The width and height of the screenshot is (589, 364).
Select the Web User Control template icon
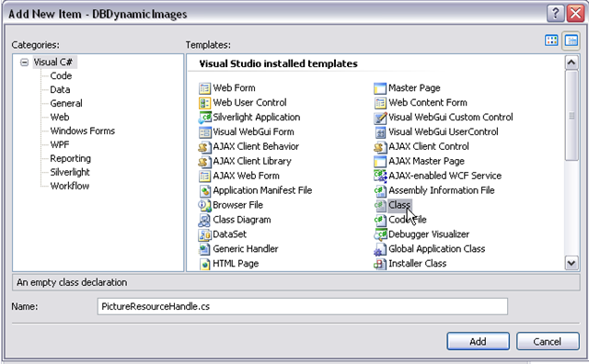tap(204, 103)
